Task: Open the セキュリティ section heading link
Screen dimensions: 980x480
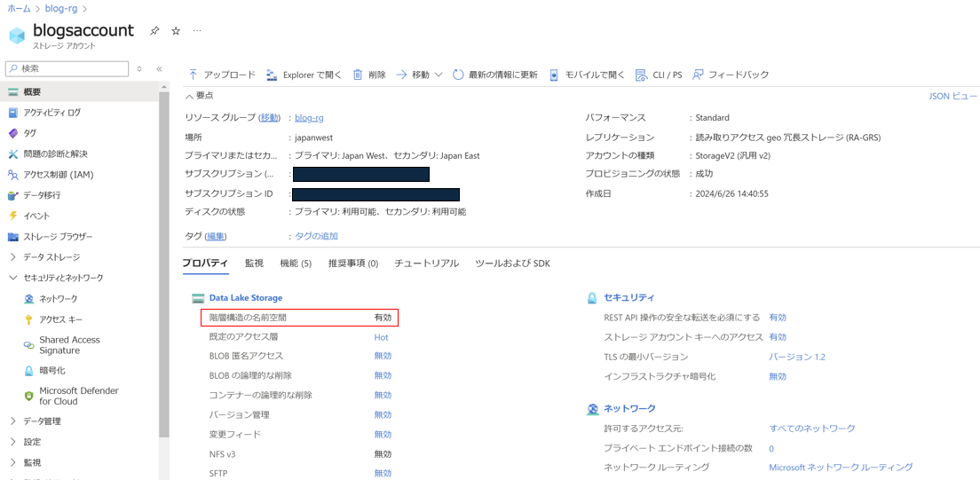Action: [629, 297]
